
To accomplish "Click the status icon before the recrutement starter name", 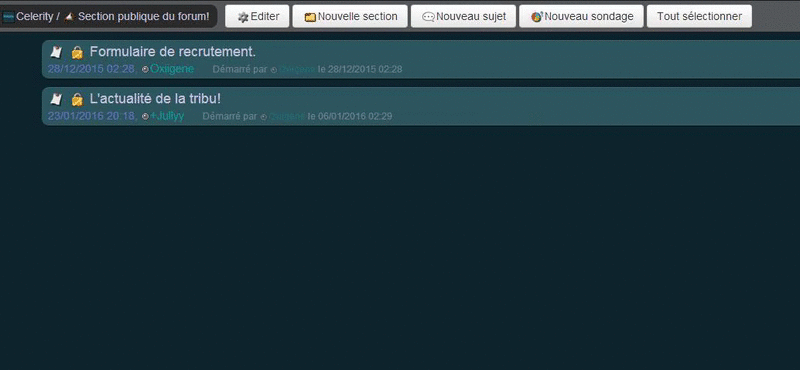I will pos(273,70).
